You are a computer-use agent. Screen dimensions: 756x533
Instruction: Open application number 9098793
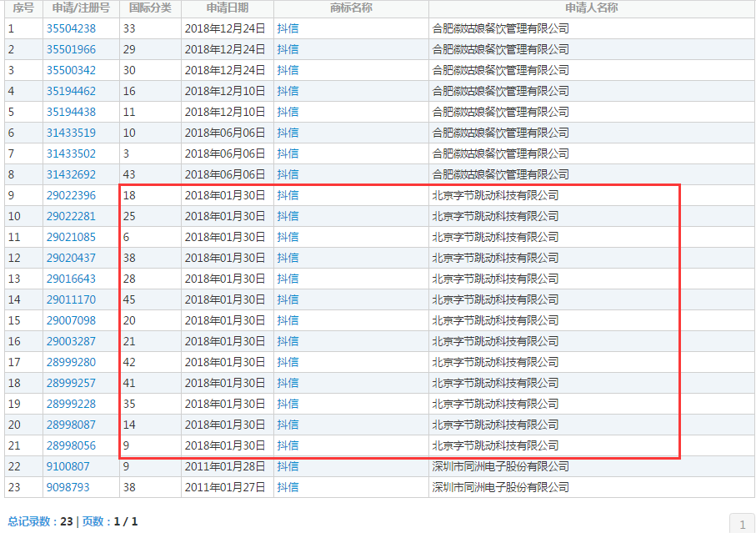click(68, 487)
